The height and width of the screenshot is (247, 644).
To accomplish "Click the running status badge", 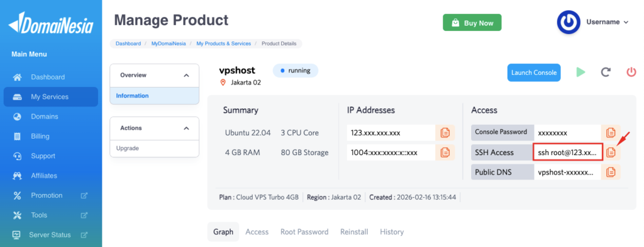I will (296, 71).
